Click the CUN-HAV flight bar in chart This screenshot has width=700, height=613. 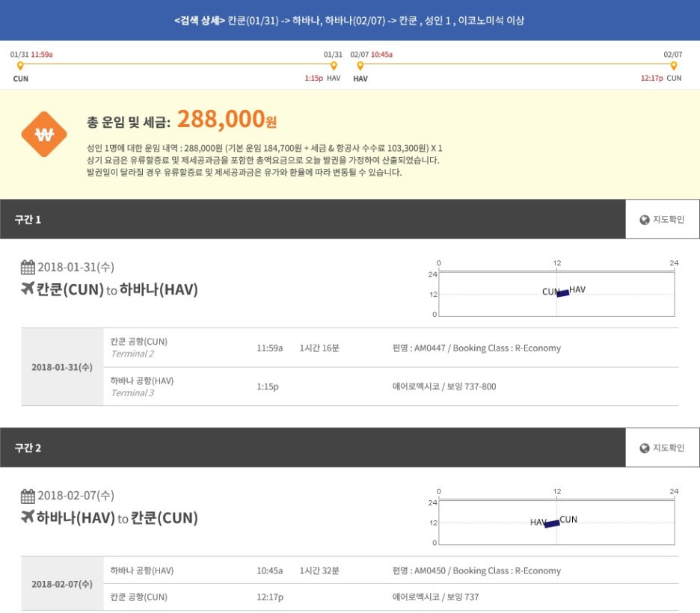562,293
